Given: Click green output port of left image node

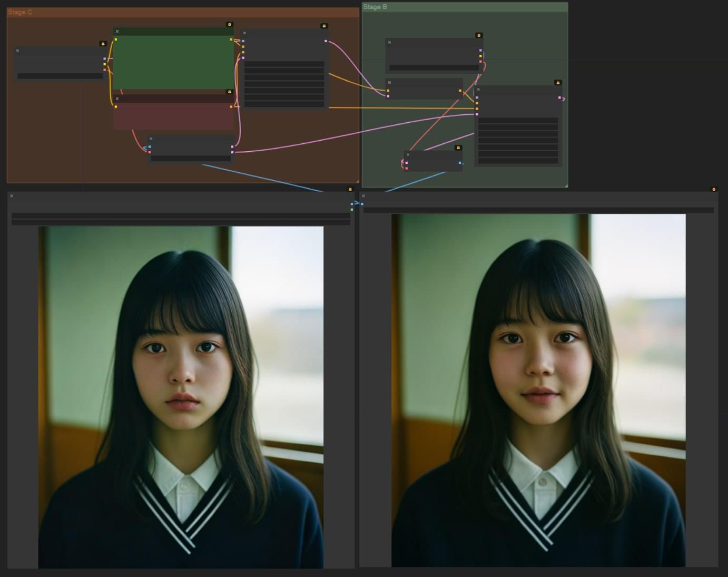Looking at the screenshot, I should (352, 210).
